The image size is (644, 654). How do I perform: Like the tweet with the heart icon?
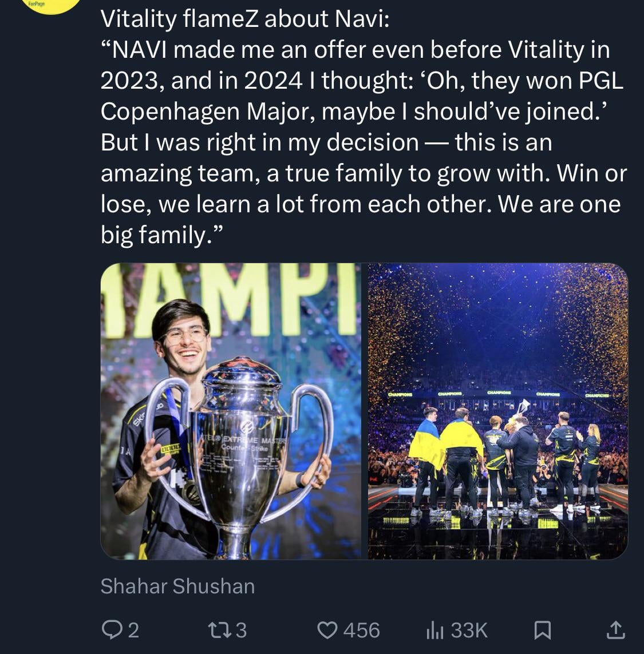(x=327, y=630)
